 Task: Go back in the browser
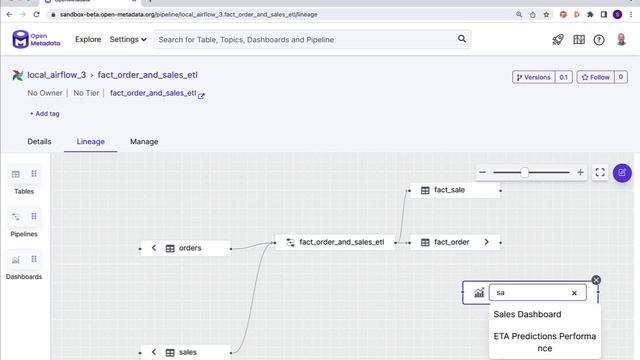coord(9,14)
